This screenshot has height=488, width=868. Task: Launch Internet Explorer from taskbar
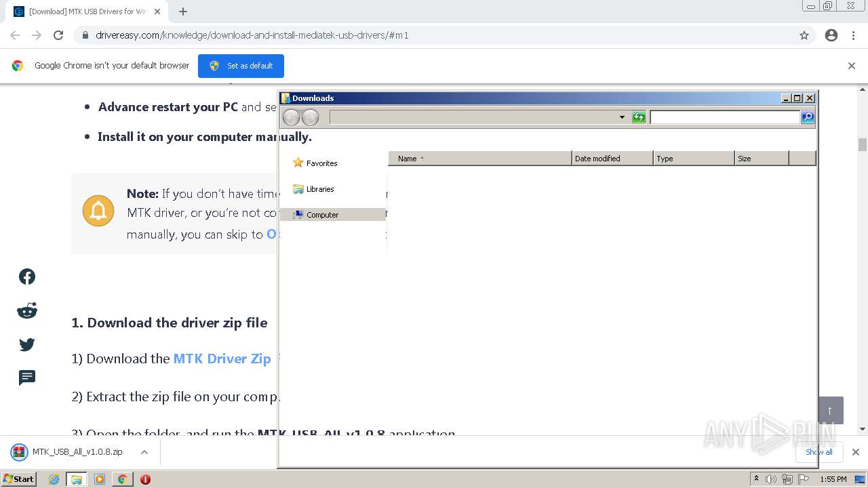54,479
